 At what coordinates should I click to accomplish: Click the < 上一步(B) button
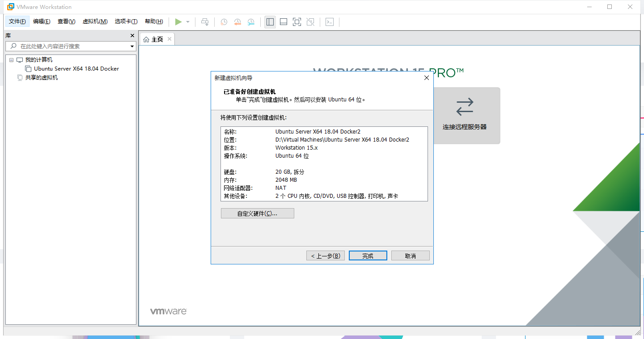point(326,256)
